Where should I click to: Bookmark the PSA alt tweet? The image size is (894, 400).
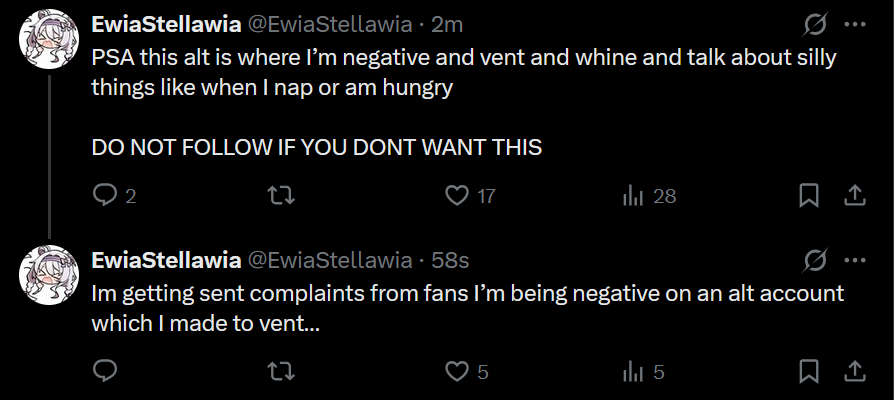tap(809, 196)
